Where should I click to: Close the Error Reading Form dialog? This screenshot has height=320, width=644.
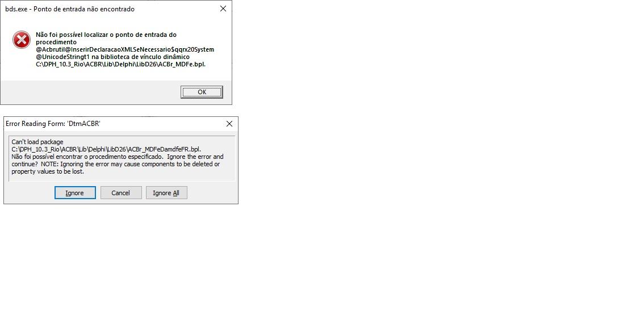pyautogui.click(x=229, y=124)
